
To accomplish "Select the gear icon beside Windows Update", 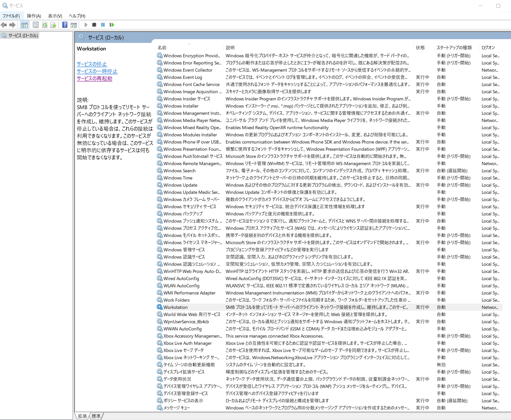I will [x=160, y=185].
